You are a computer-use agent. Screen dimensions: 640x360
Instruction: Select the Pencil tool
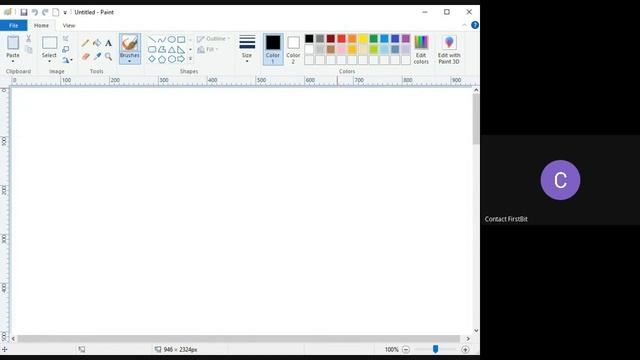pyautogui.click(x=85, y=43)
